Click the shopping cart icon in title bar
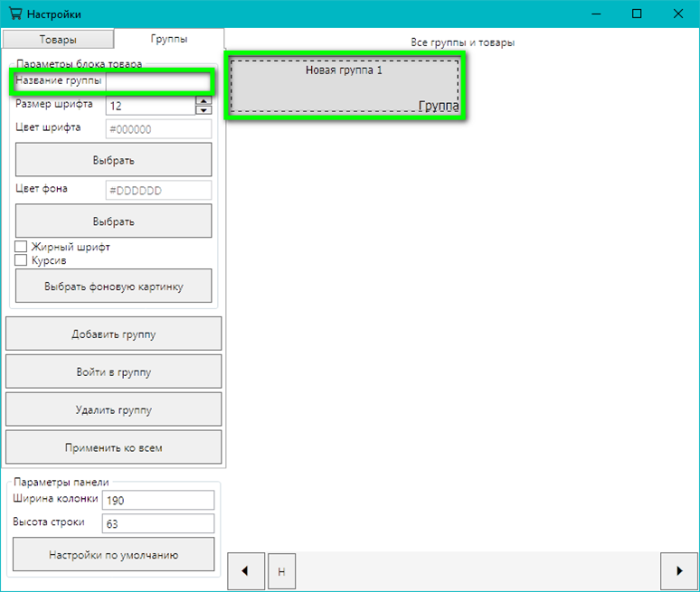This screenshot has height=592, width=700. (13, 14)
